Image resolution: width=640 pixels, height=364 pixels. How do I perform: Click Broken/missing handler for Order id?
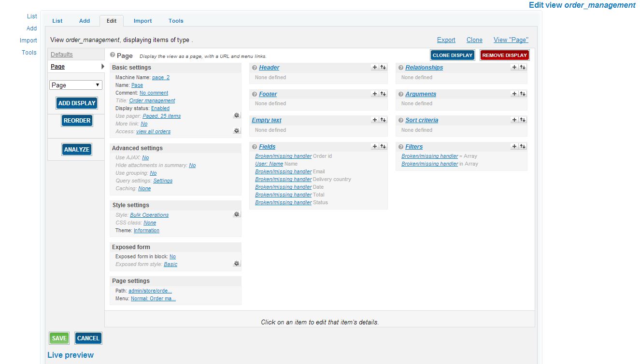point(284,156)
